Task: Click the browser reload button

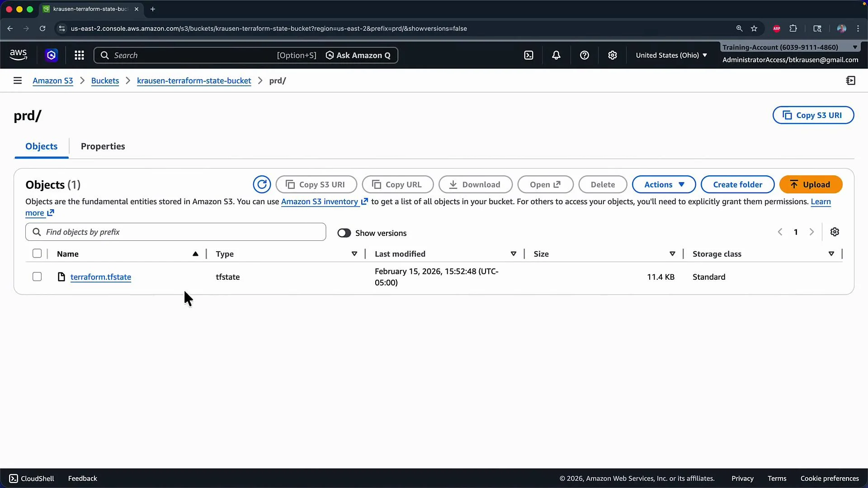Action: coord(42,28)
